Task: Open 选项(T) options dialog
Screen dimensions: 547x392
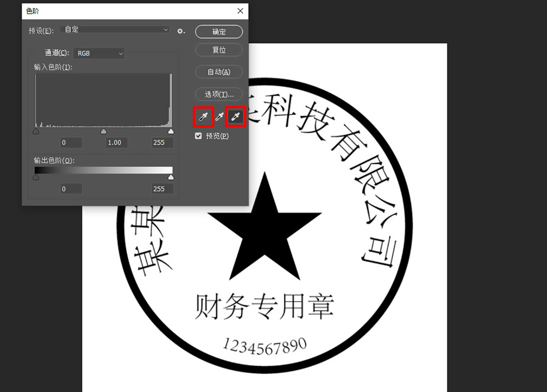Action: tap(219, 94)
